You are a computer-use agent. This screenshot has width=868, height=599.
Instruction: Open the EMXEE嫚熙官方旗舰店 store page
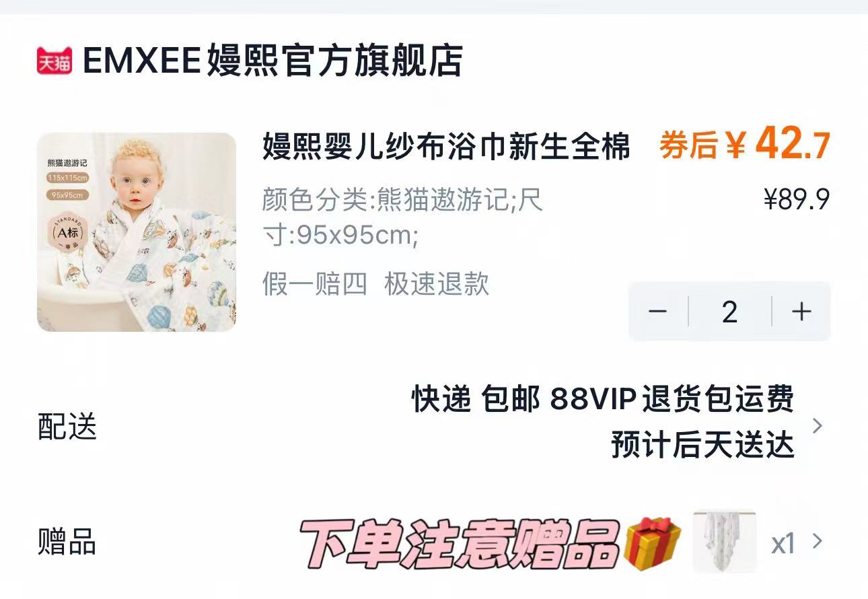(273, 61)
